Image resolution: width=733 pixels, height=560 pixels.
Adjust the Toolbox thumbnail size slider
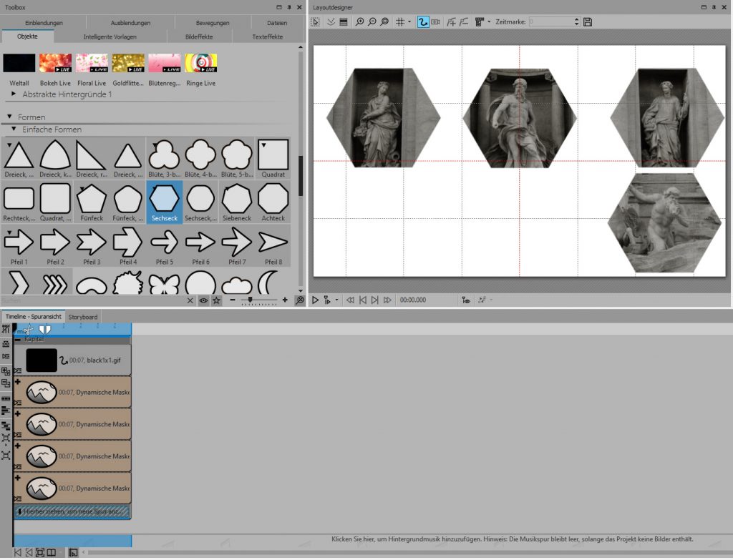tap(250, 300)
